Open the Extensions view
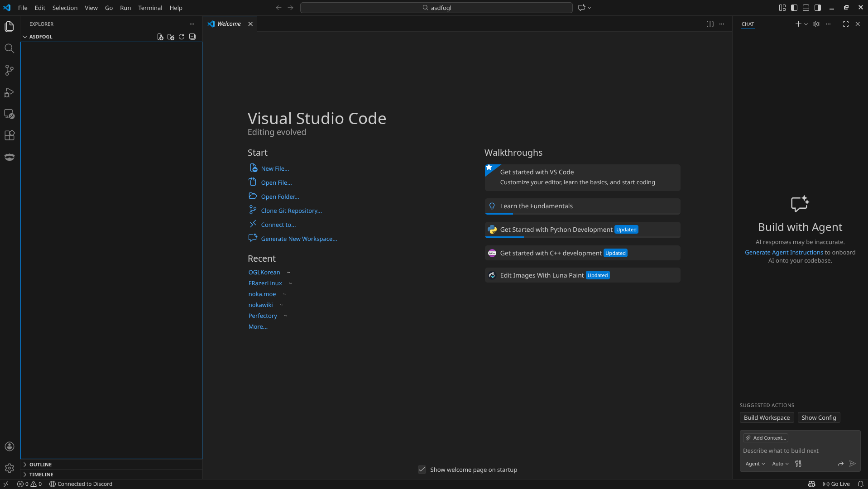868x489 pixels. pyautogui.click(x=9, y=135)
